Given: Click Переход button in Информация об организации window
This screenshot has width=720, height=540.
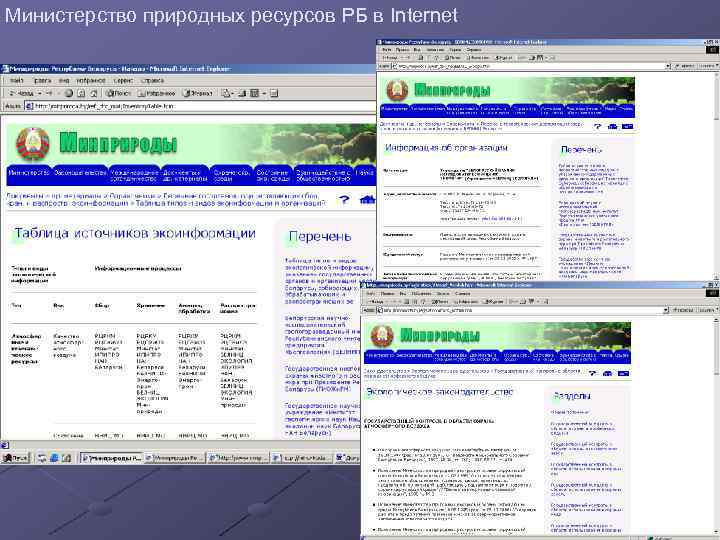Looking at the screenshot, I should point(684,66).
